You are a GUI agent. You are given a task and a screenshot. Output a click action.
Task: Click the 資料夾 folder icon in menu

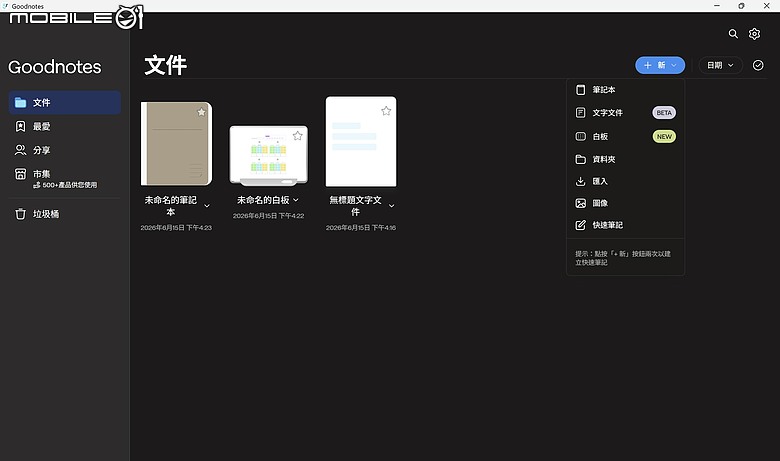pos(580,159)
